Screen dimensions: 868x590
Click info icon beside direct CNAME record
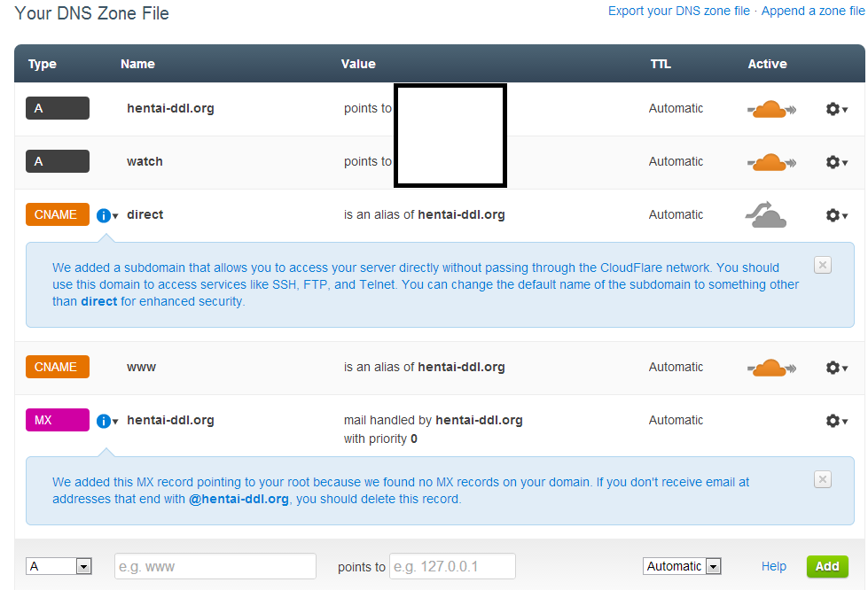pos(104,215)
